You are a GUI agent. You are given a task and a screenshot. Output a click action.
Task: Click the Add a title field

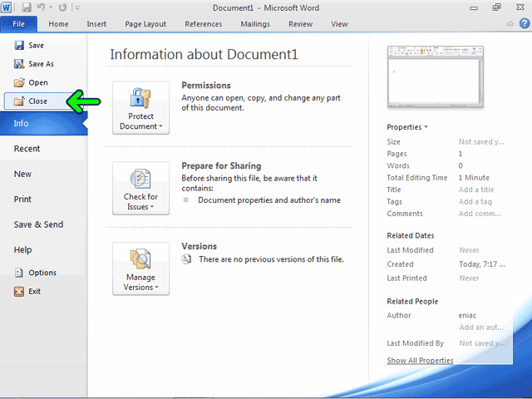click(x=476, y=190)
